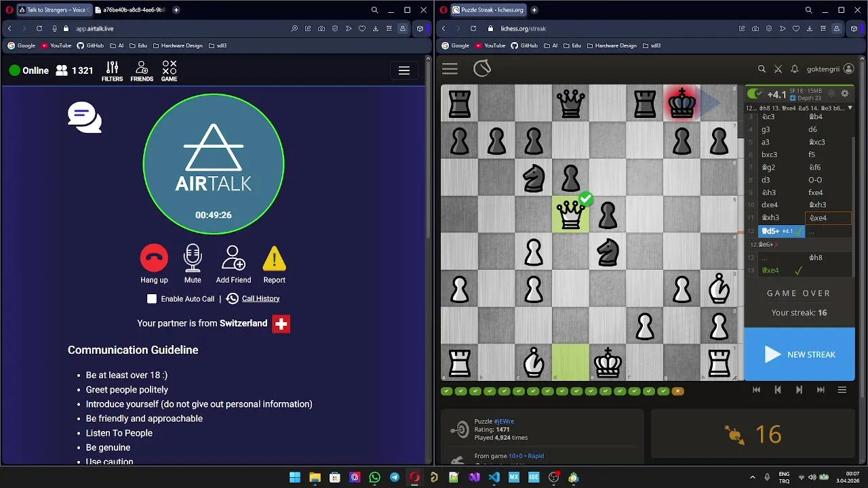
Task: Open AI bookmark folder in left window
Action: click(x=115, y=45)
